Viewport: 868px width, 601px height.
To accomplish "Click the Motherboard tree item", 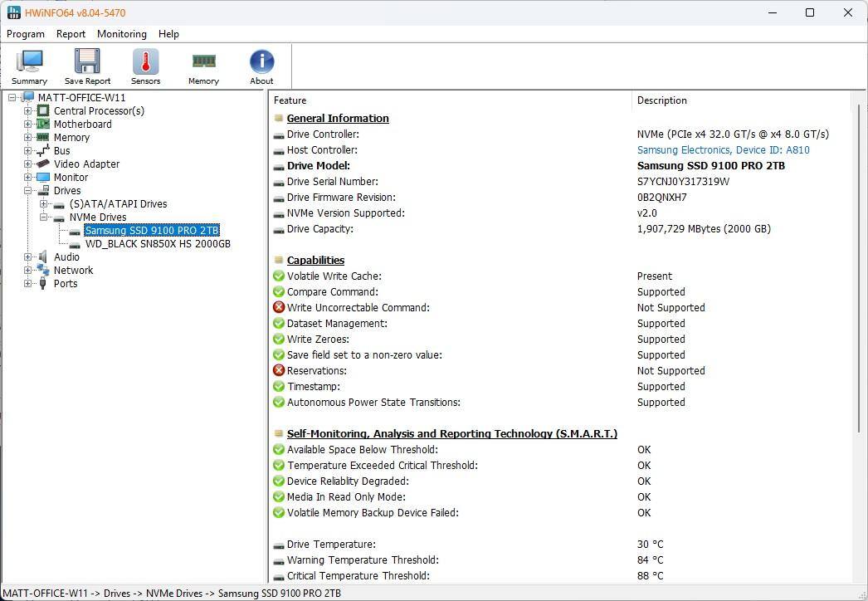I will tap(82, 125).
